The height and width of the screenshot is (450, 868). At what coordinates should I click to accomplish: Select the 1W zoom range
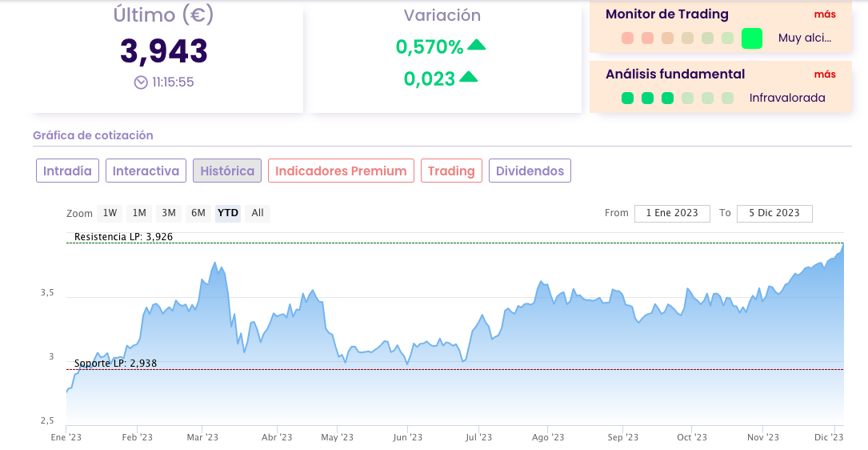tap(110, 213)
